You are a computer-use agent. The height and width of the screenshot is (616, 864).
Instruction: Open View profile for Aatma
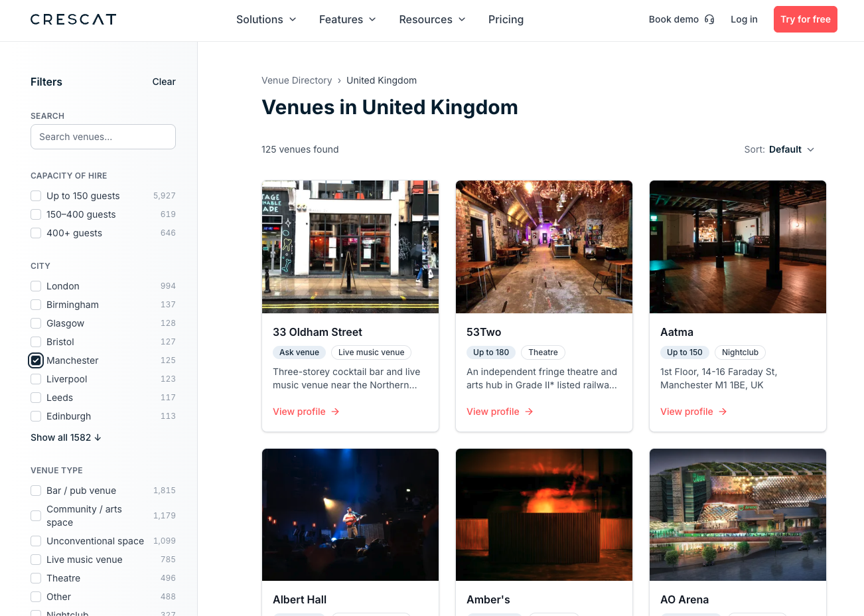point(693,412)
